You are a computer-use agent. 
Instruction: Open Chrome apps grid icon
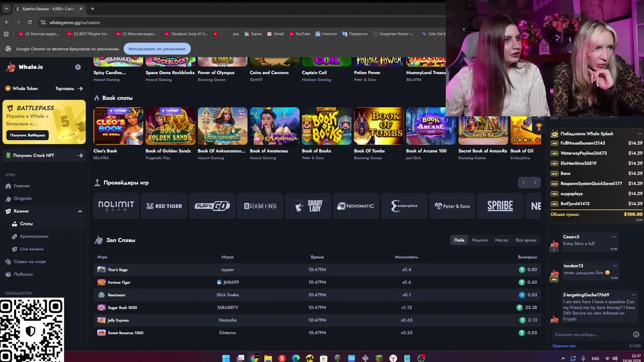tap(6, 34)
